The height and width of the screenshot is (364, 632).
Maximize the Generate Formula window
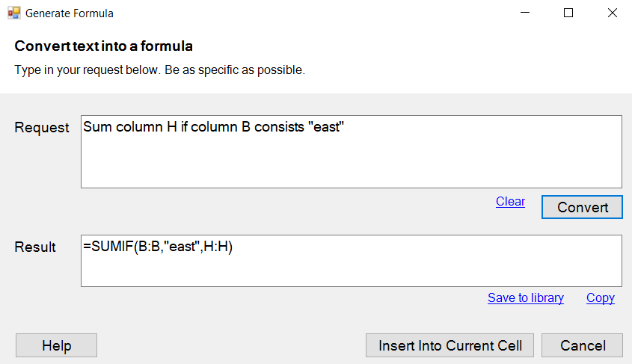pyautogui.click(x=568, y=13)
